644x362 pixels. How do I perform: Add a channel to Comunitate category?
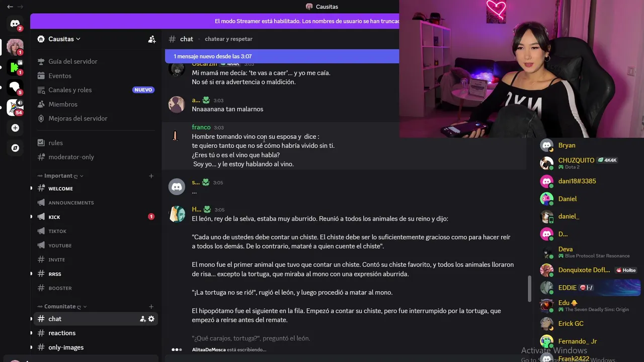click(x=151, y=306)
